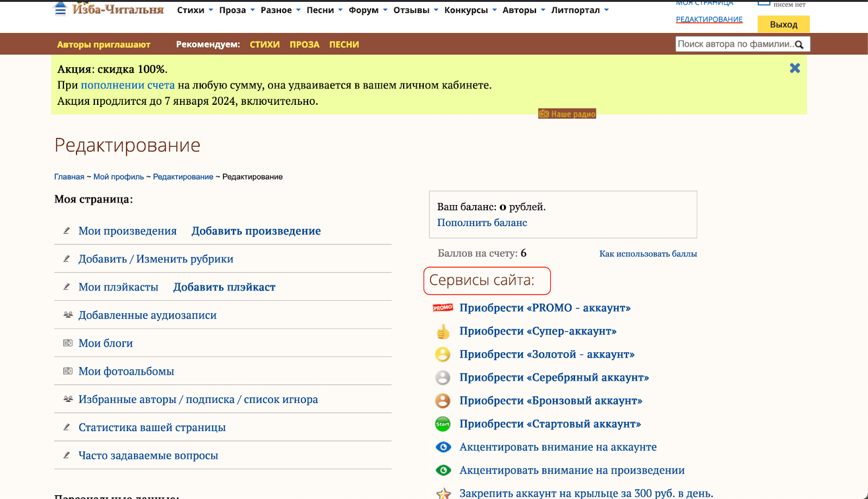Viewport: 868px width, 499px height.
Task: Click the star icon for pinning the account
Action: [x=443, y=493]
